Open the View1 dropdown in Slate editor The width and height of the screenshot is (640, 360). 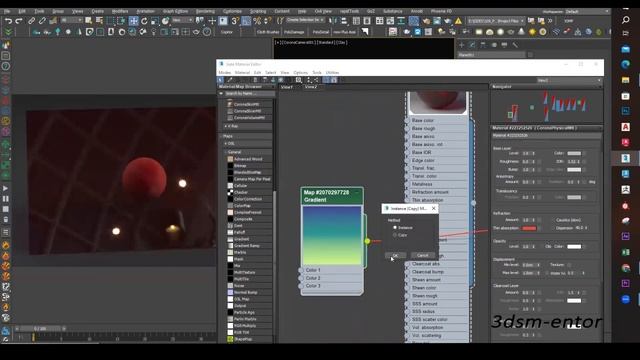coord(569,80)
